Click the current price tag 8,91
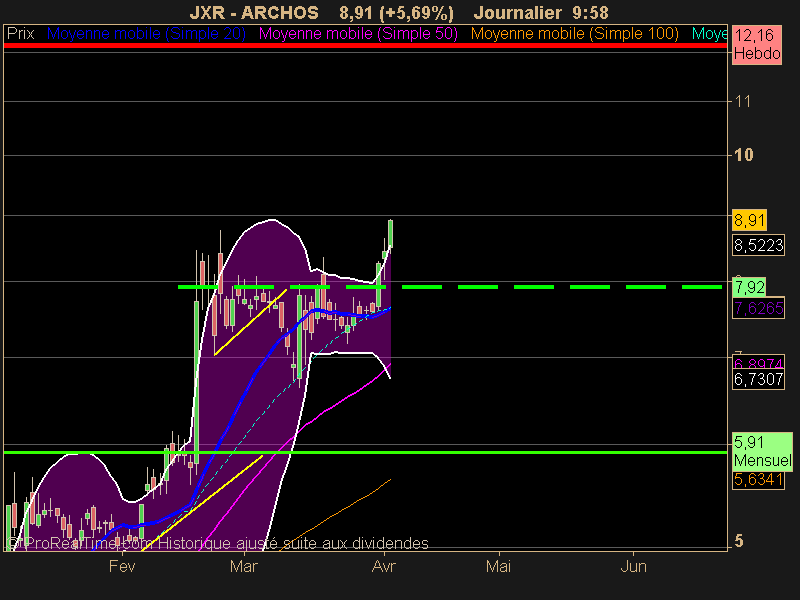Image resolution: width=800 pixels, height=600 pixels. point(749,220)
